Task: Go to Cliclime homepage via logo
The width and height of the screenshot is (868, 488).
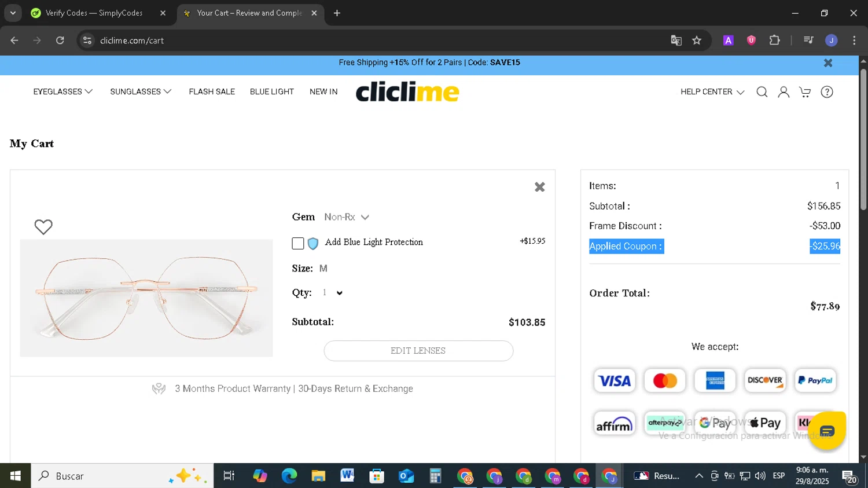Action: [x=407, y=91]
